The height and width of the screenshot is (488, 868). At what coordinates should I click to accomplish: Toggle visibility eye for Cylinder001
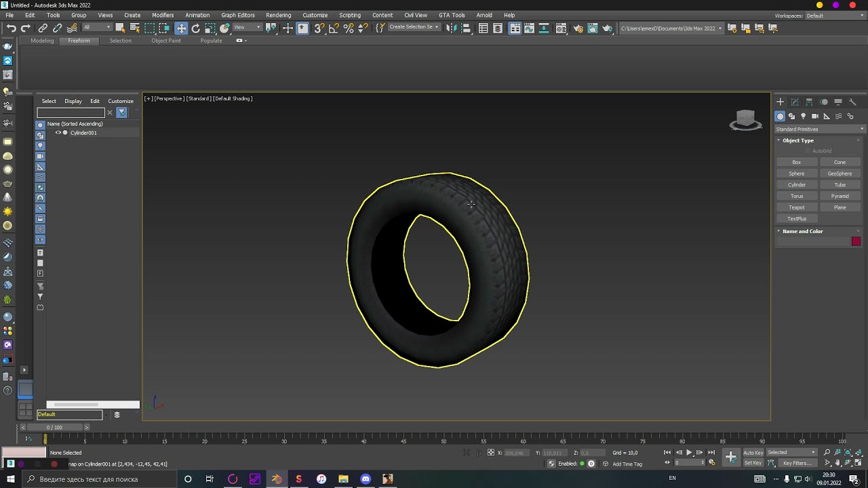(x=58, y=133)
